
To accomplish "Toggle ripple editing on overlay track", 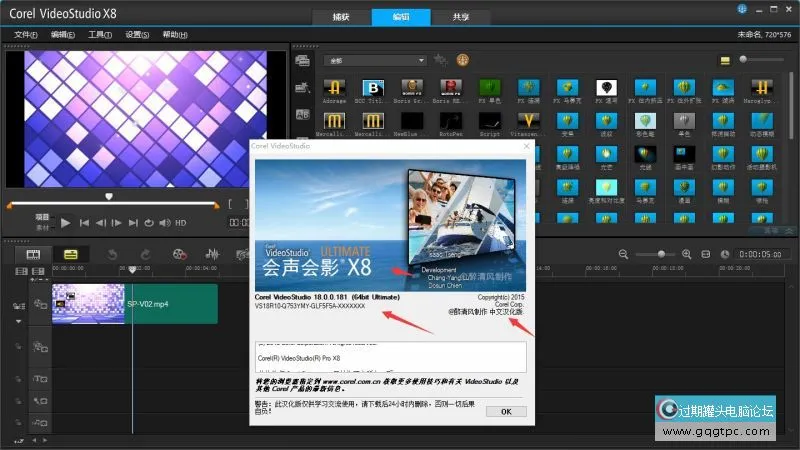I will pyautogui.click(x=18, y=347).
